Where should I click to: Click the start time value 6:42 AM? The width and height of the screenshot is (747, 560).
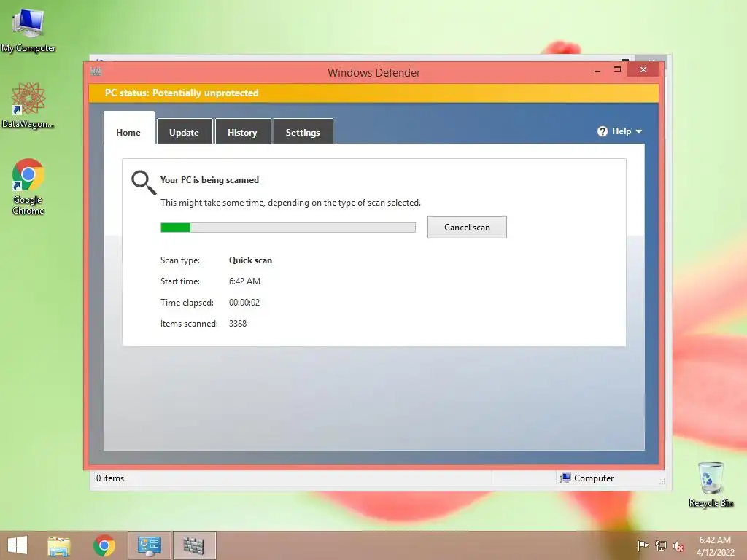pyautogui.click(x=244, y=281)
